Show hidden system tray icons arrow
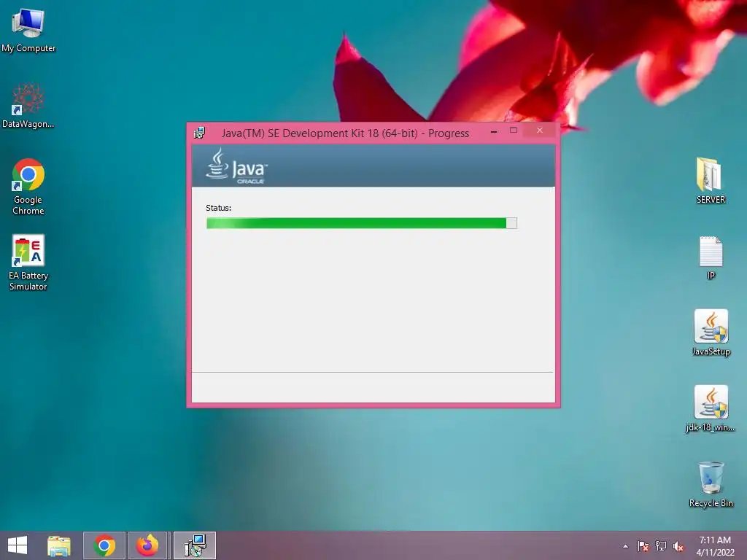This screenshot has width=747, height=560. tap(625, 547)
